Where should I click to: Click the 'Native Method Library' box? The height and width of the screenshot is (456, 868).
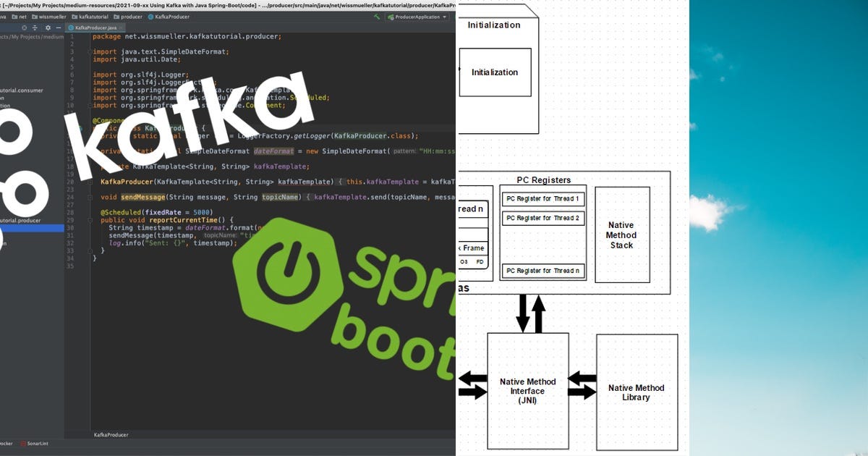(636, 392)
